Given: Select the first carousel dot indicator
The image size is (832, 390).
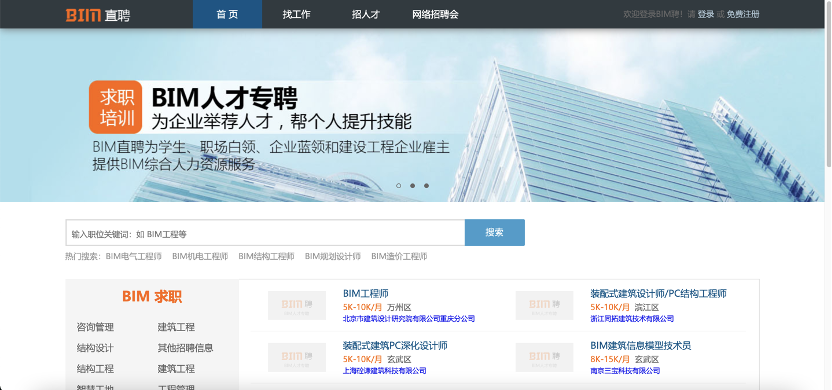Looking at the screenshot, I should (x=398, y=186).
